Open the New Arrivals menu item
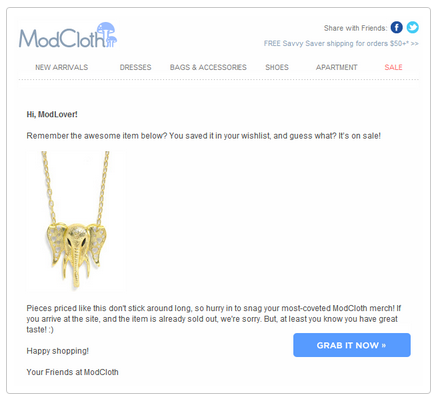 pyautogui.click(x=62, y=67)
